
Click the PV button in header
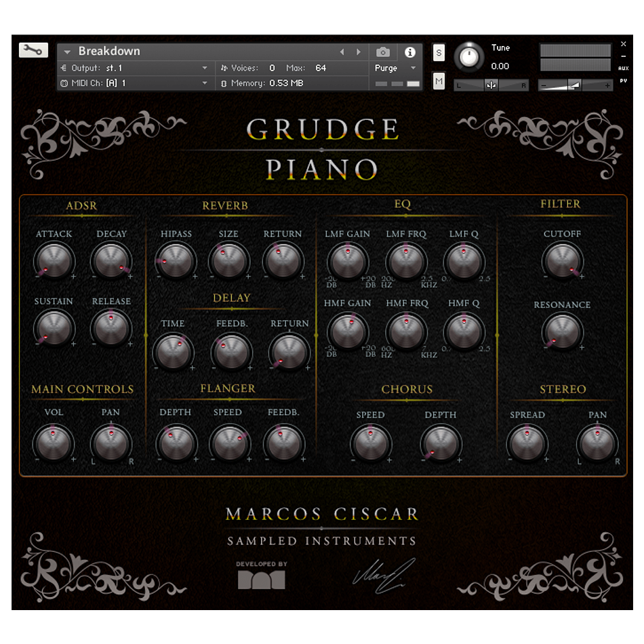click(x=623, y=81)
